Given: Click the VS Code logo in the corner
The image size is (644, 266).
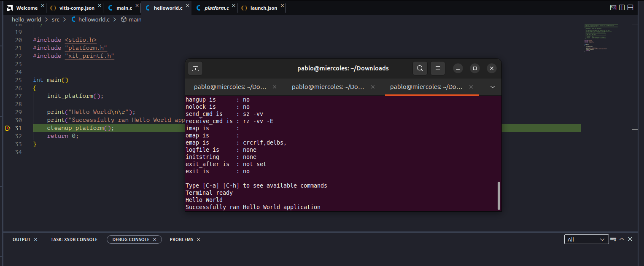Looking at the screenshot, I should point(9,7).
